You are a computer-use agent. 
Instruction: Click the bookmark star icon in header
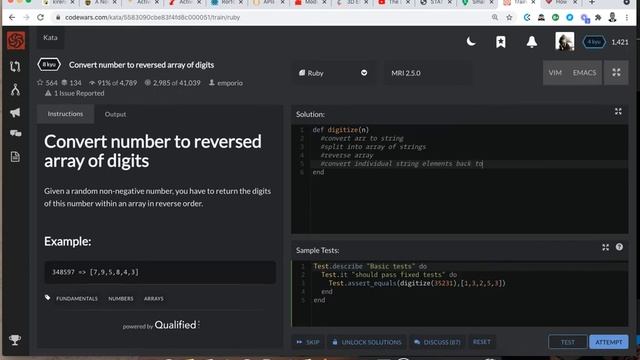tap(501, 42)
